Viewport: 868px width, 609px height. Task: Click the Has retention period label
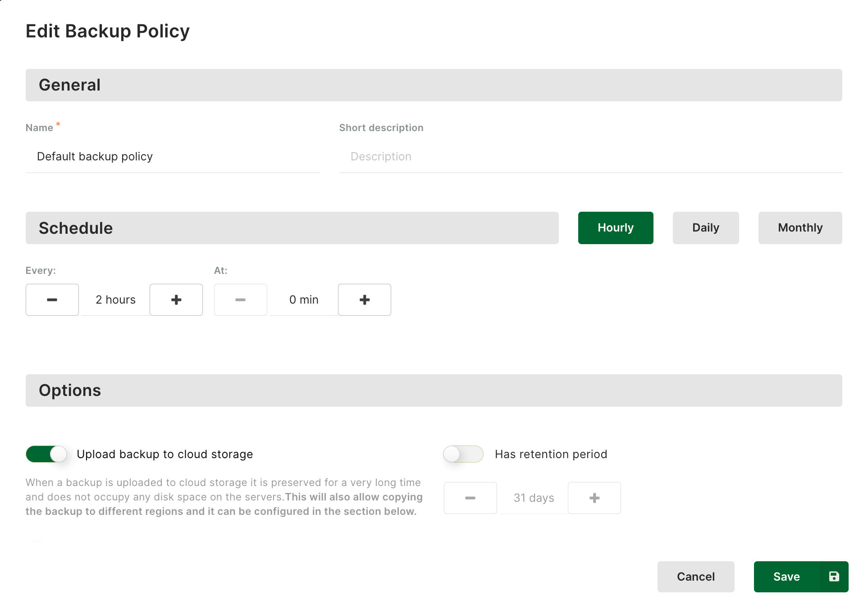click(551, 454)
